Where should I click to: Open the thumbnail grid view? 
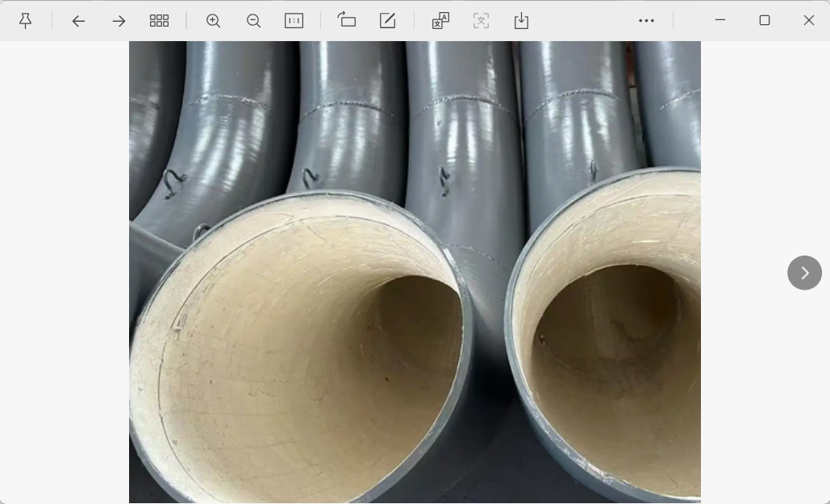[x=160, y=21]
